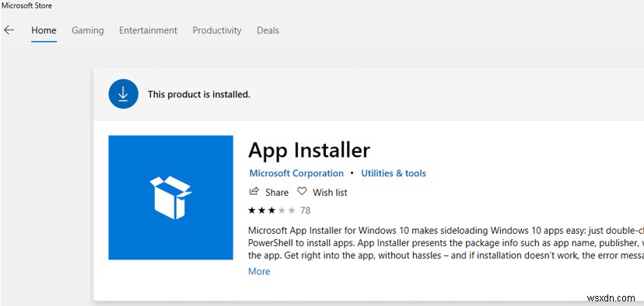The image size is (644, 306).
Task: Open Microsoft Corporation publisher link
Action: (x=296, y=173)
